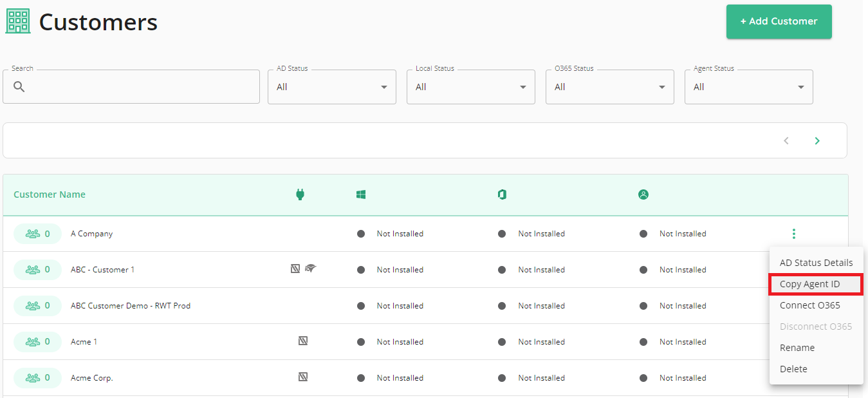Open the three-dot actions menu for A Company
868x398 pixels.
(793, 233)
